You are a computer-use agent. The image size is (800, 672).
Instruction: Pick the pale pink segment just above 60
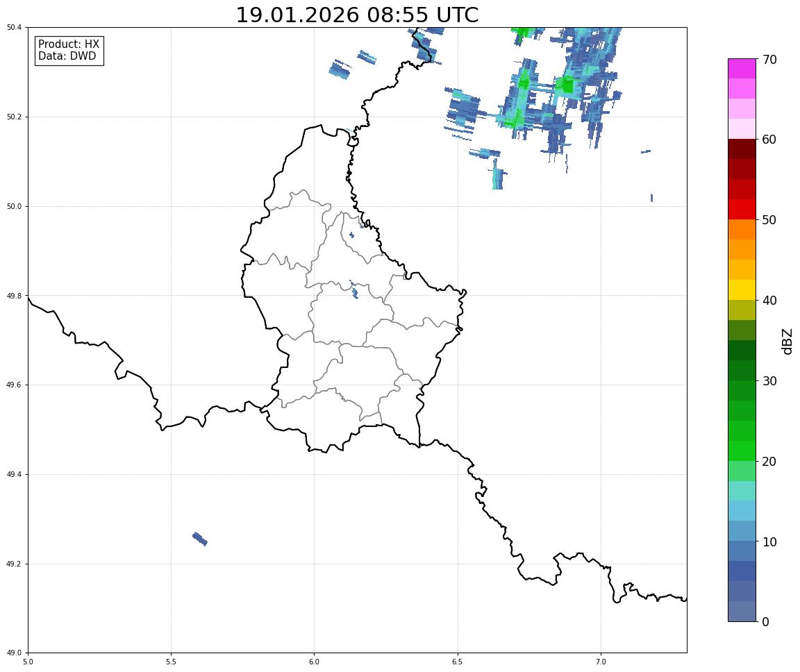(x=742, y=129)
